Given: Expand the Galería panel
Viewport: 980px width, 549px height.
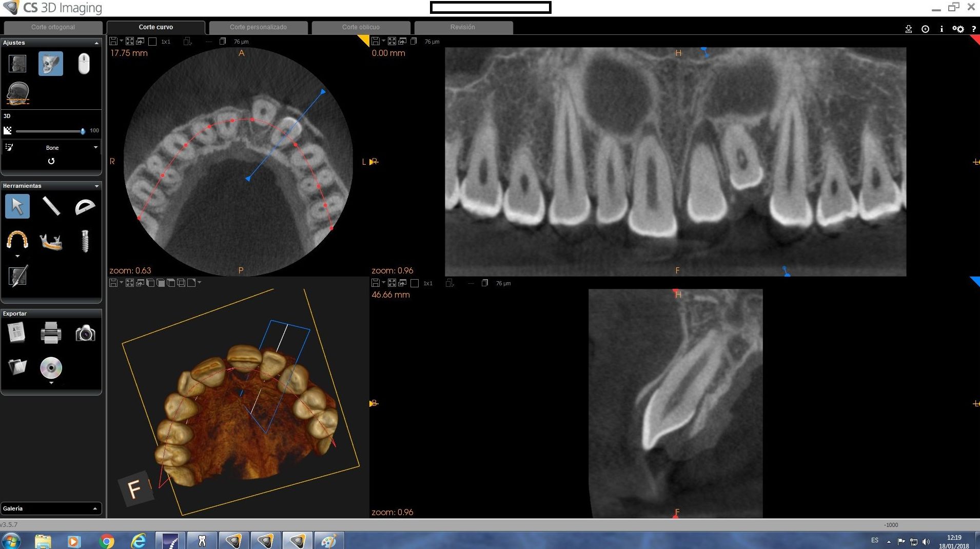Looking at the screenshot, I should (95, 508).
